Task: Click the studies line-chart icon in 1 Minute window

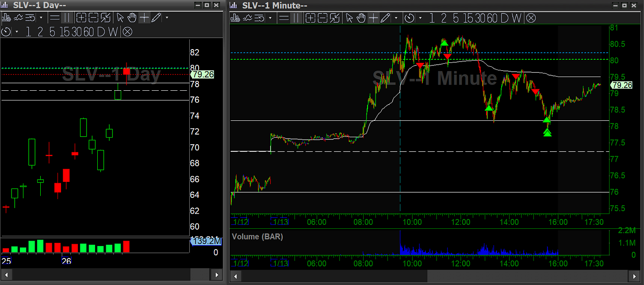Action: click(247, 18)
